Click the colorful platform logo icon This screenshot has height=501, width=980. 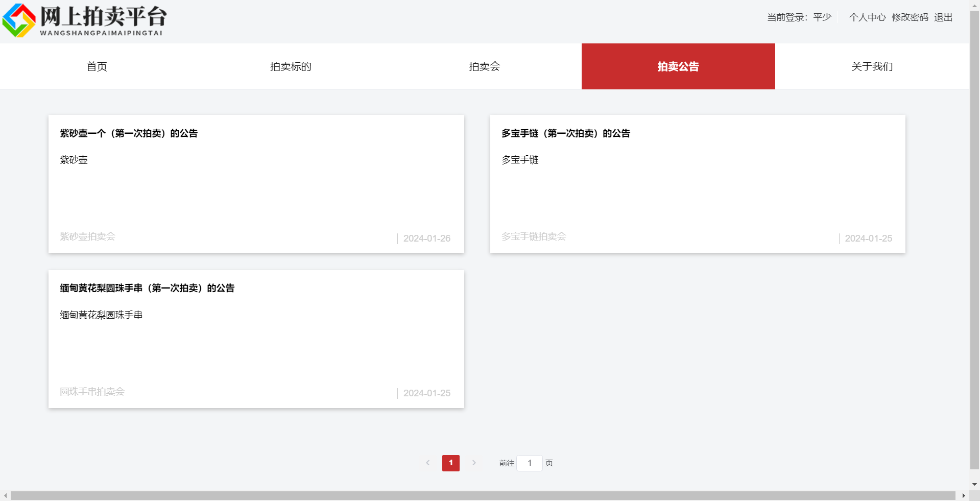tap(19, 20)
